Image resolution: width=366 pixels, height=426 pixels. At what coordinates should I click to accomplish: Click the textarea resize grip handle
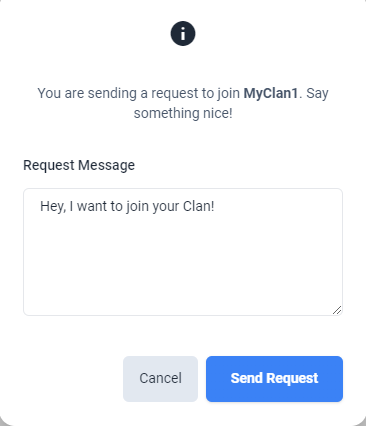[x=337, y=310]
